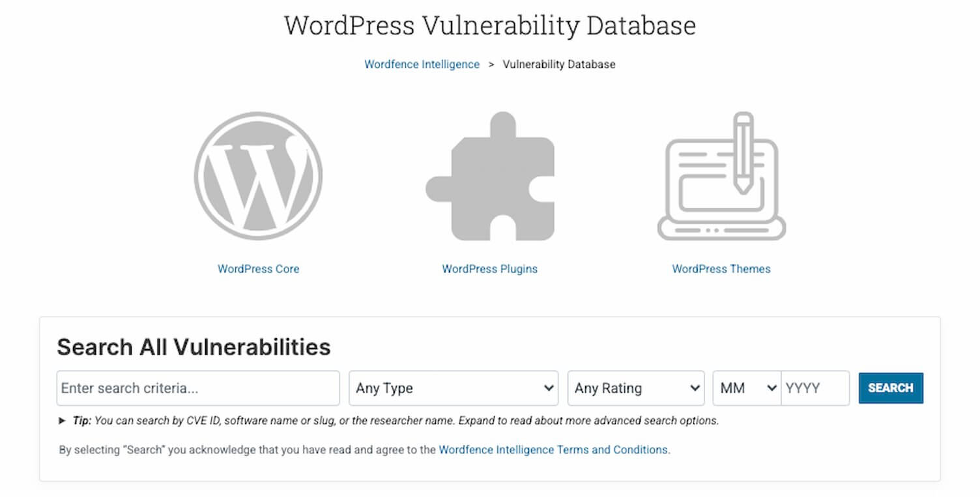This screenshot has height=497, width=980.
Task: Click the WordPress logo icon
Action: click(258, 176)
